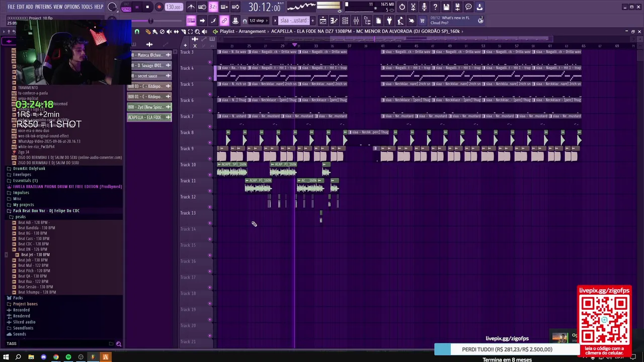Toggle wait for input before playing
644x362 pixels.
click(x=202, y=7)
